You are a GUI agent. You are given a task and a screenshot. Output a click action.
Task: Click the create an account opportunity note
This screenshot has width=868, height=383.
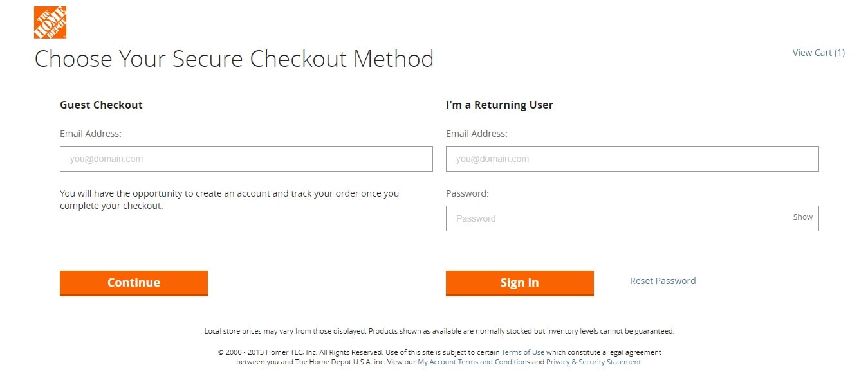pyautogui.click(x=230, y=200)
